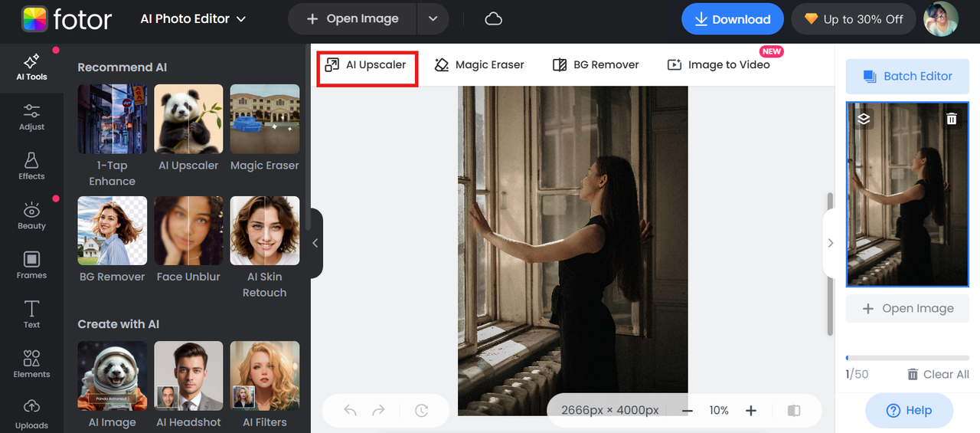Viewport: 980px width, 433px height.
Task: Collapse the right batch panel arrow
Action: (x=830, y=243)
